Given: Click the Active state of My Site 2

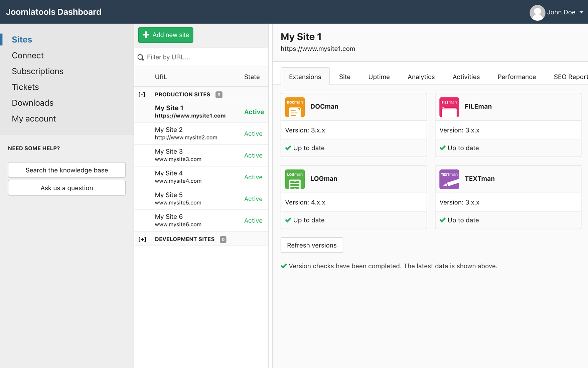Looking at the screenshot, I should [x=253, y=134].
